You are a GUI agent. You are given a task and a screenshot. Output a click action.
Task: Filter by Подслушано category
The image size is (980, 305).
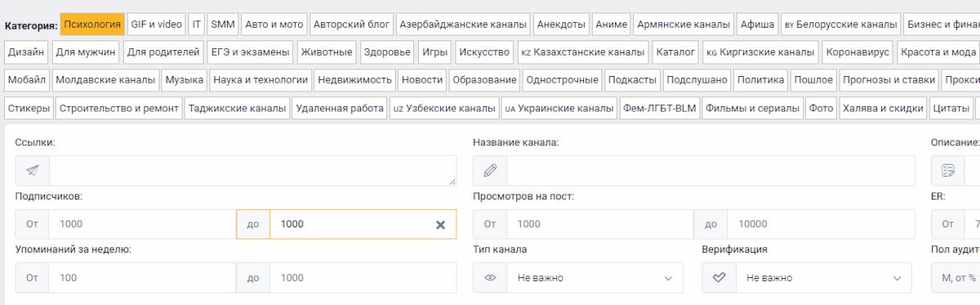click(697, 80)
